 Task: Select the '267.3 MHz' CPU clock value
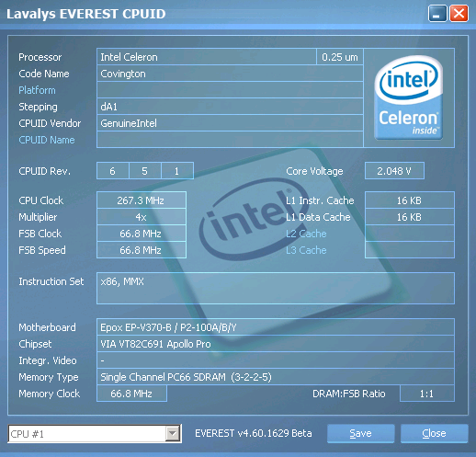[142, 200]
